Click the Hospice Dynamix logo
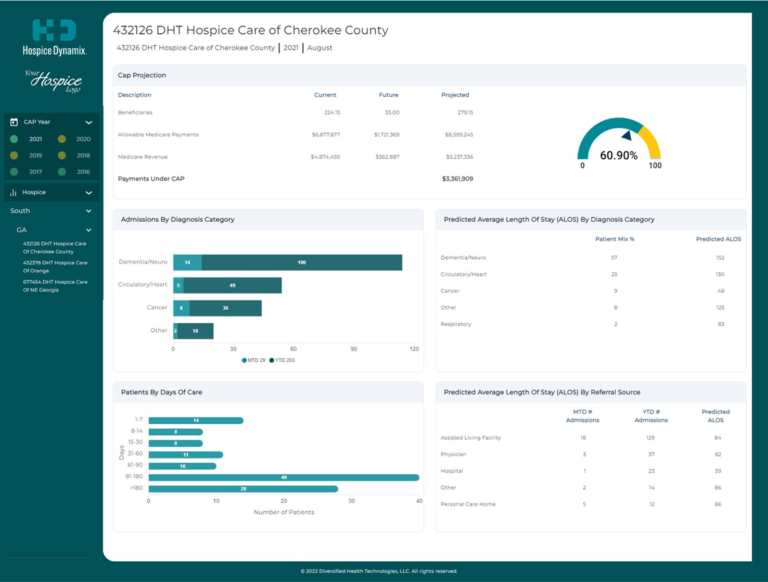 pos(54,38)
